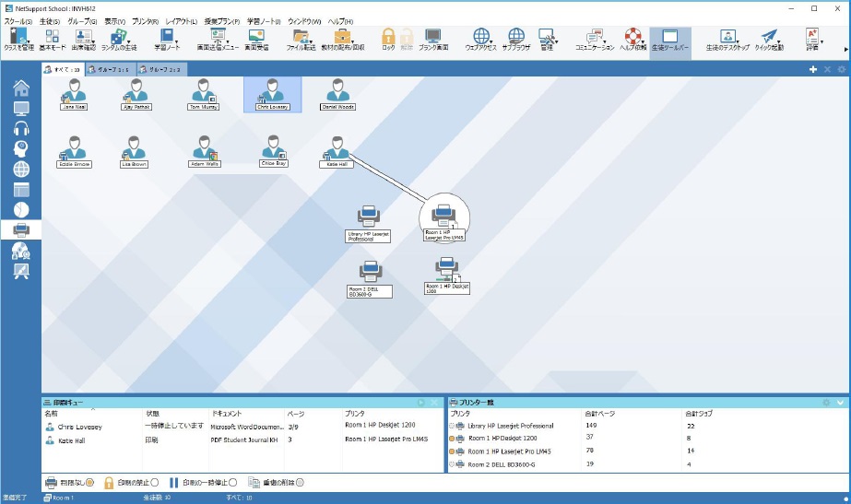851x504 pixels.
Task: Select the 印刷の一時停止 pause printing radio button
Action: point(231,482)
